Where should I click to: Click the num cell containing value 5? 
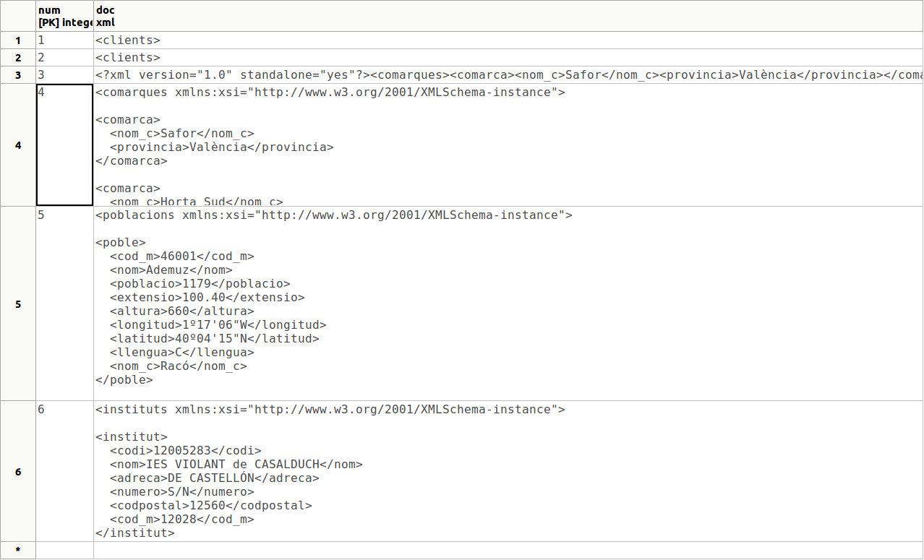point(64,303)
